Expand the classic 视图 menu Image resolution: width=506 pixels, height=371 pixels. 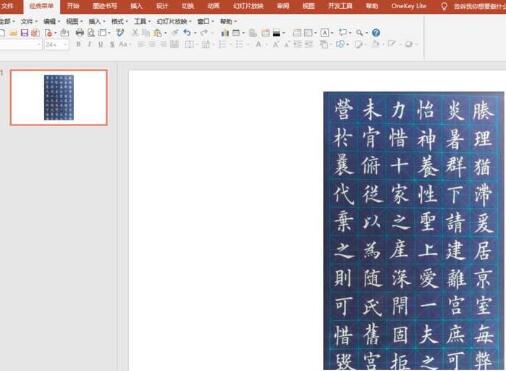[74, 22]
